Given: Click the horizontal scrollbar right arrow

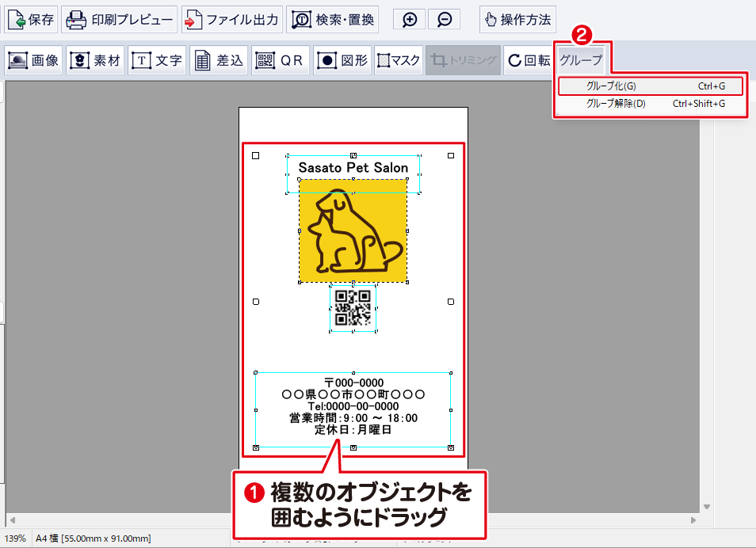Looking at the screenshot, I should 693,520.
